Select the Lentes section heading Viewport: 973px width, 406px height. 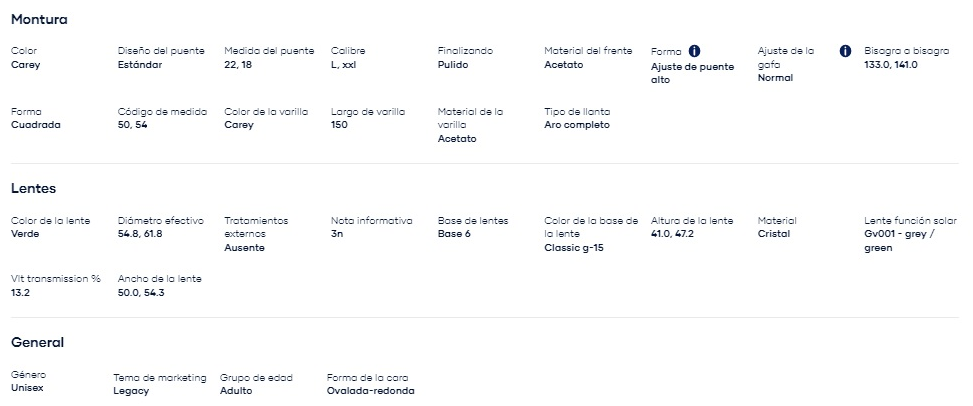pyautogui.click(x=34, y=189)
